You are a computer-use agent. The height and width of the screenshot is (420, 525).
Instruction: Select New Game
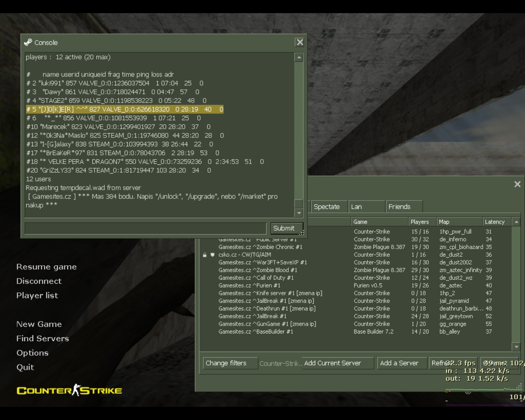tap(39, 324)
